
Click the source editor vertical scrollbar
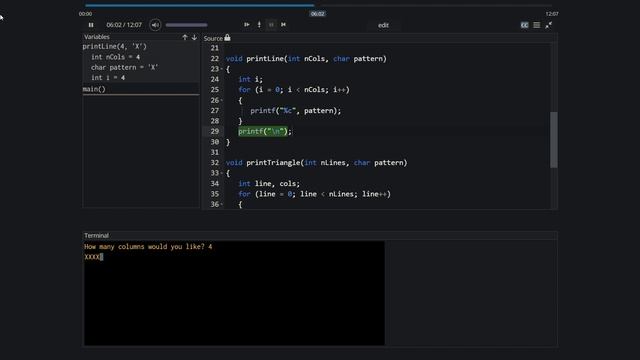pyautogui.click(x=554, y=140)
